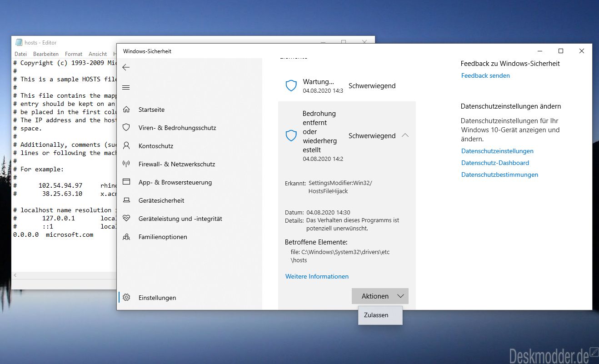
Task: Choose Zulassen from the Aktionen menu
Action: (x=380, y=315)
